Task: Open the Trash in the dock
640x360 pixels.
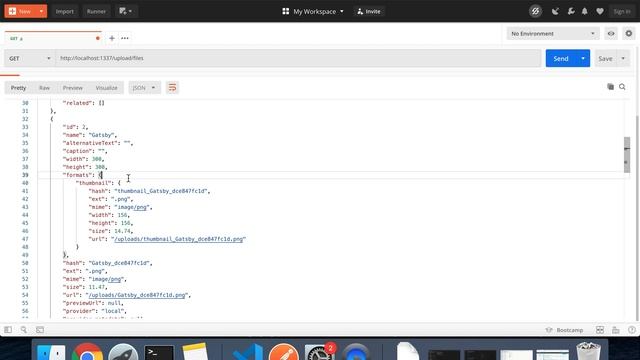Action: (588, 351)
